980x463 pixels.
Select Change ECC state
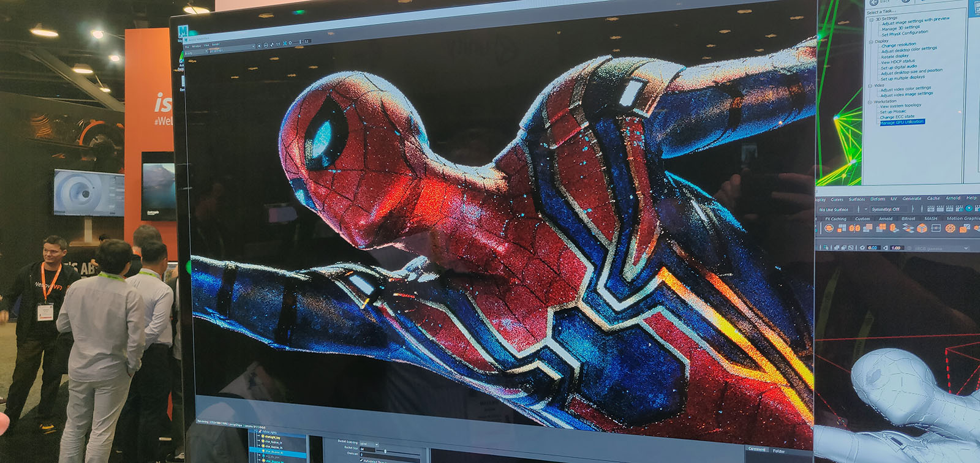(x=897, y=117)
